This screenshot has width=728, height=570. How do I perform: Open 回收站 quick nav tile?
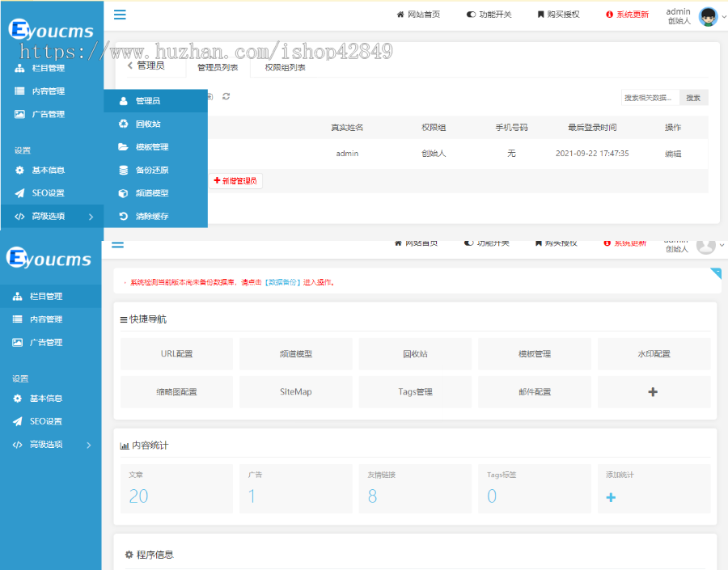(415, 353)
